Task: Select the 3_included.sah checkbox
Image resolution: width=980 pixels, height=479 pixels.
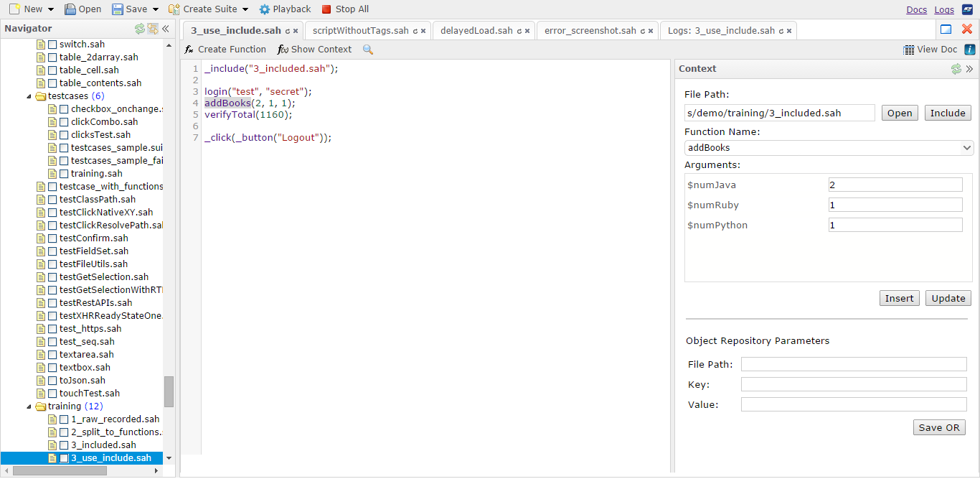Action: point(64,445)
